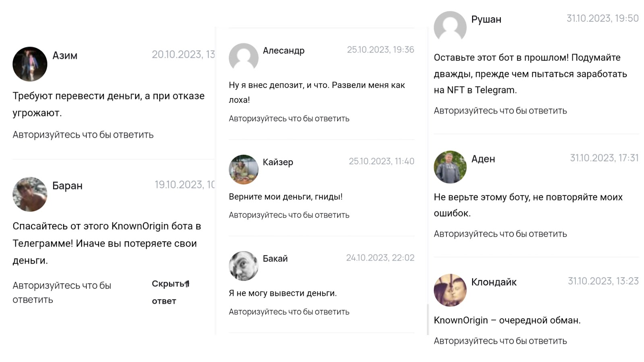Click the reply login link under Кайзер's comment

tap(289, 215)
